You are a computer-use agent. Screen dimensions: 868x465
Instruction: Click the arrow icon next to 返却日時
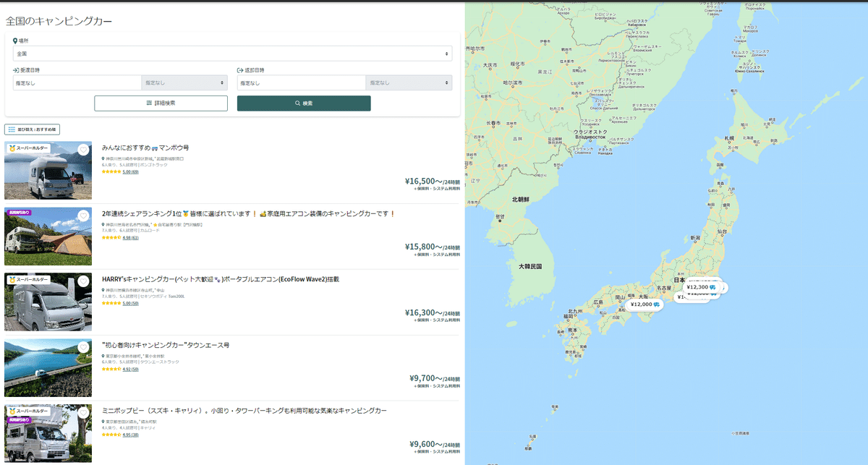click(x=239, y=68)
